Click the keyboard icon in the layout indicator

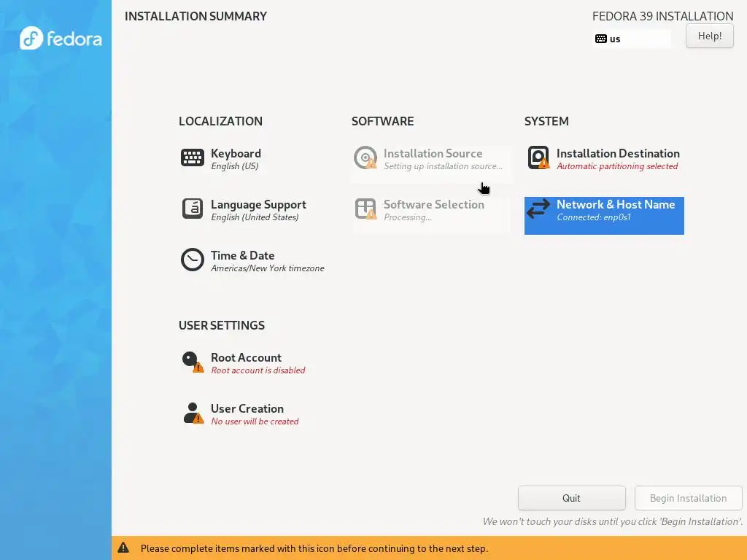click(x=601, y=39)
